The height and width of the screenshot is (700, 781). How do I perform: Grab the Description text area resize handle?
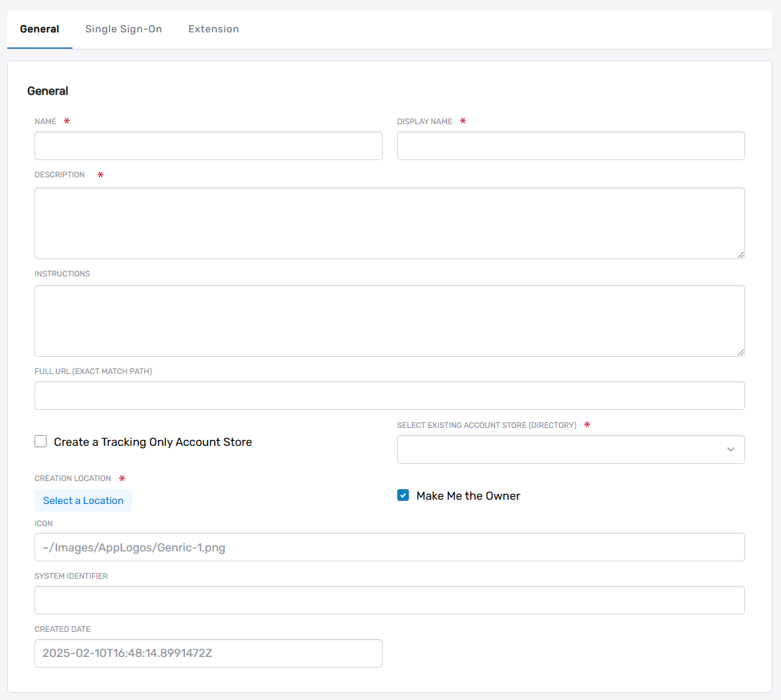click(740, 254)
